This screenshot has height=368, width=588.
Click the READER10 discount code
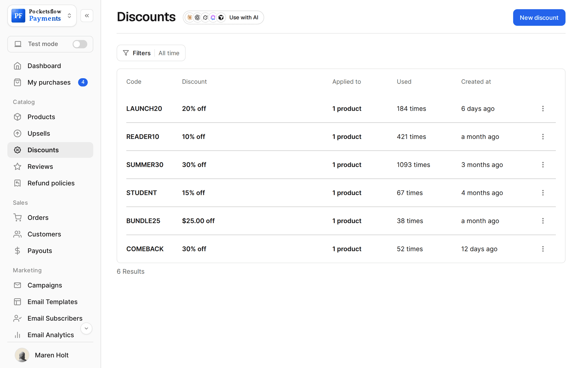tap(143, 137)
